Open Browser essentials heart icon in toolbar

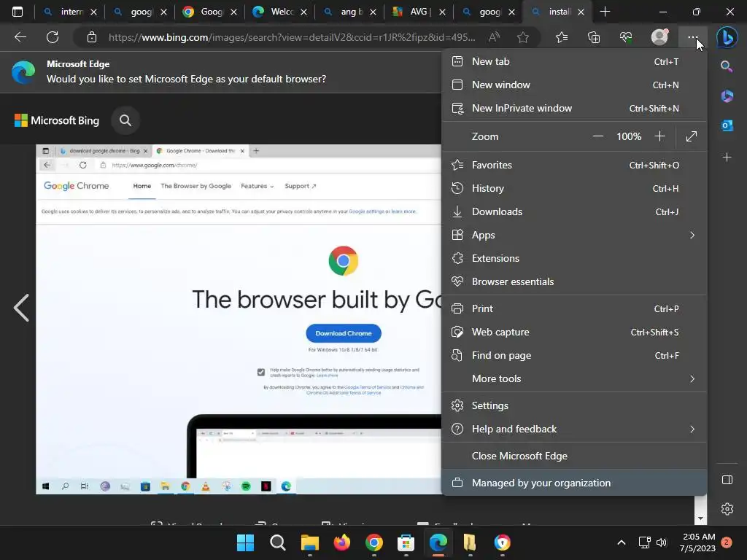point(626,37)
